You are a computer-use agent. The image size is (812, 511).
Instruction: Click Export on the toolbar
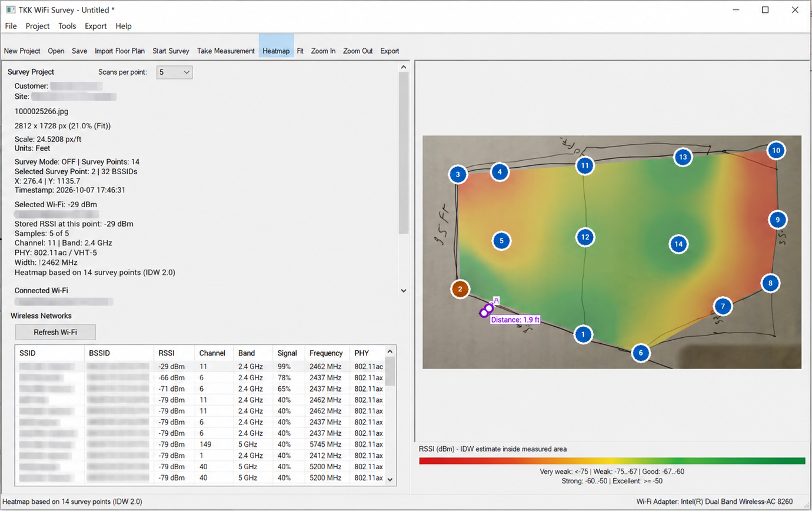click(x=390, y=51)
